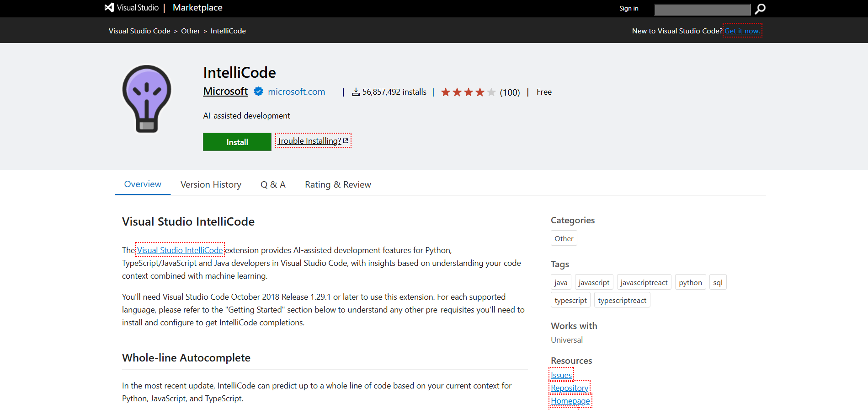Open the Other breadcrumb category
868x410 pixels.
click(191, 31)
